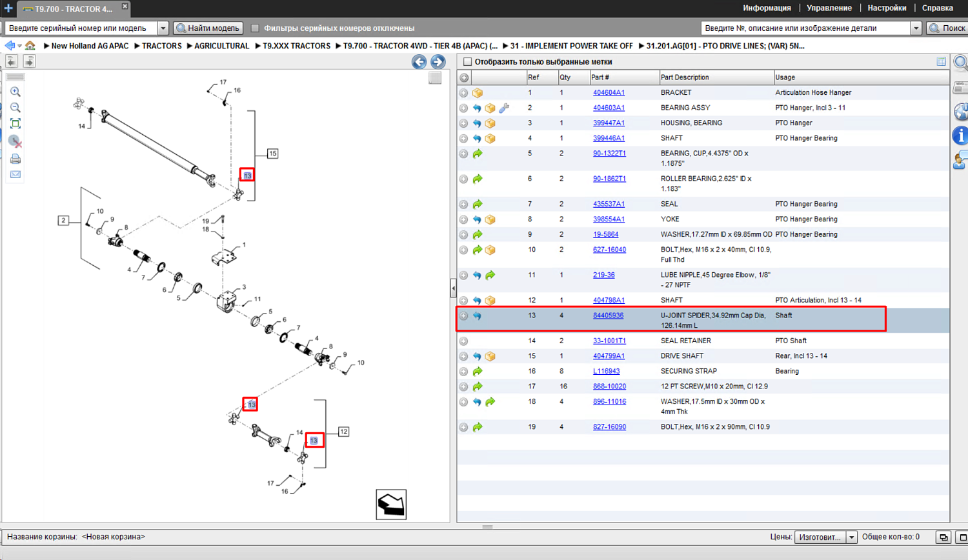The image size is (968, 560).
Task: Toggle the serial number filters checkbox
Action: tap(255, 28)
